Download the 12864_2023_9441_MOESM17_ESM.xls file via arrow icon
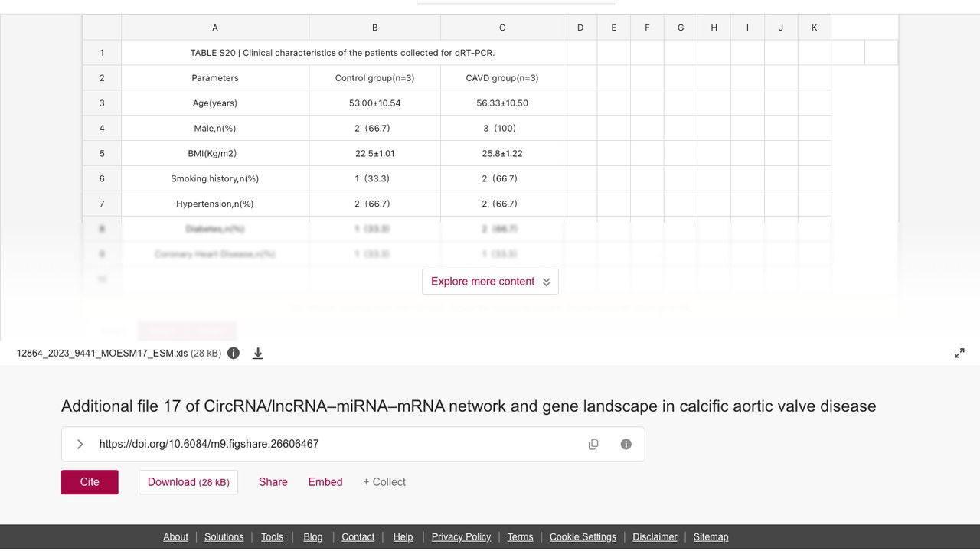 click(258, 353)
